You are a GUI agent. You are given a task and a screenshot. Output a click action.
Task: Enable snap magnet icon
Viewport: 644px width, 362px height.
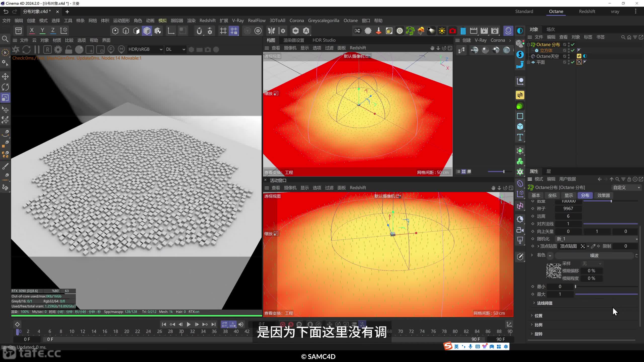[x=199, y=31]
